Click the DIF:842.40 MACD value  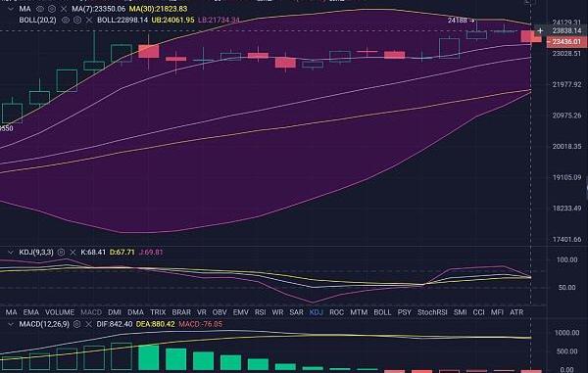115,324
